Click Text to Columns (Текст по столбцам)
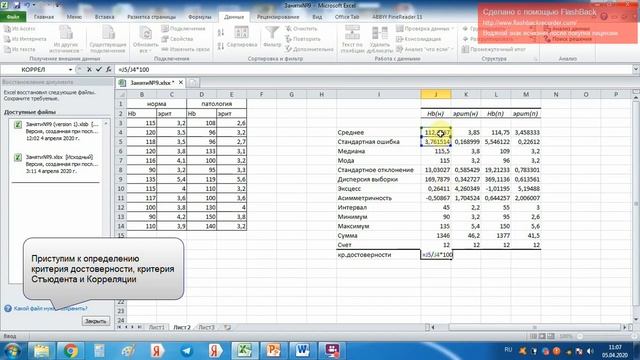Image resolution: width=640 pixels, height=360 pixels. [352, 39]
